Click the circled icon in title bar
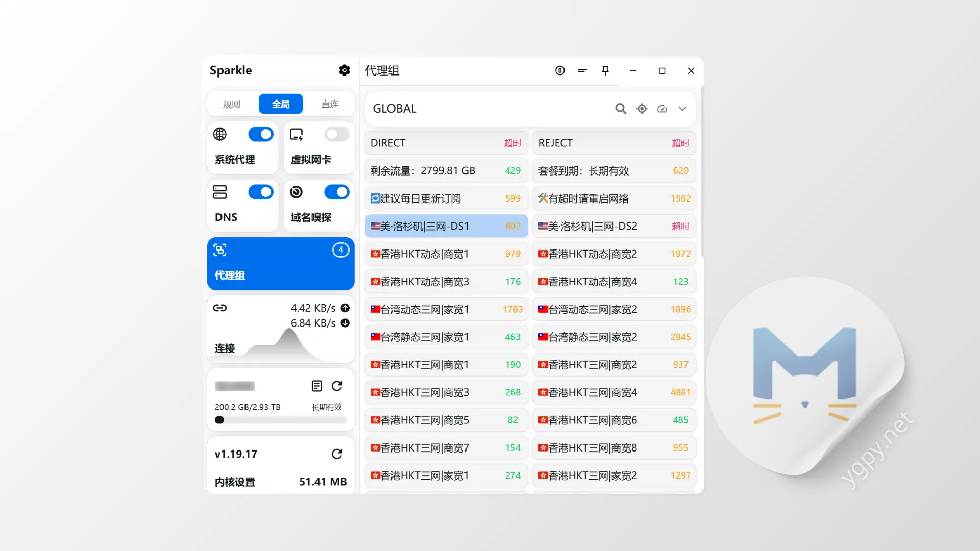The height and width of the screenshot is (551, 980). click(x=560, y=70)
